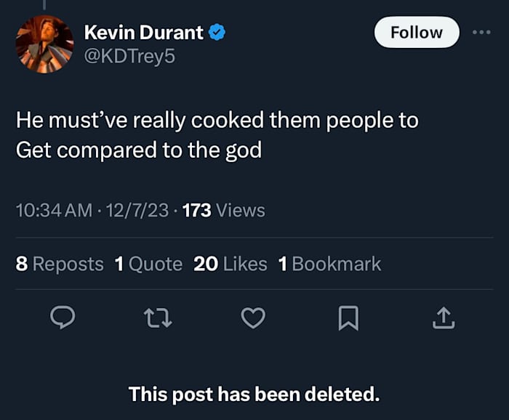View the 8 Reposts list
The height and width of the screenshot is (420, 509).
[60, 264]
